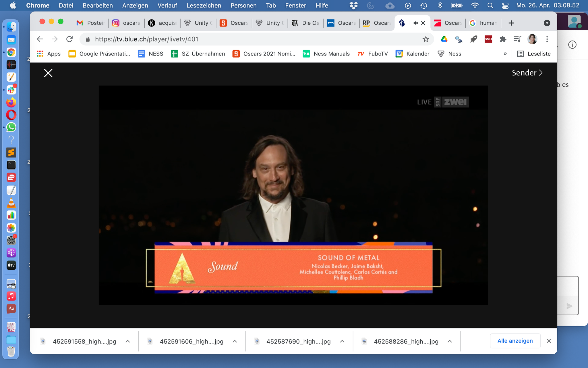
Task: Expand options for 452591558_high jpg download
Action: pos(128,341)
